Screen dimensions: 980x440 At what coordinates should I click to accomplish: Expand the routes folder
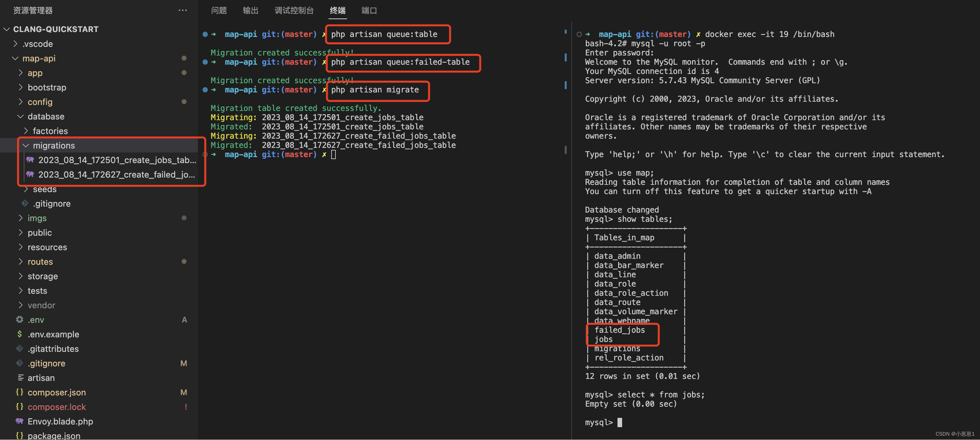(x=21, y=262)
